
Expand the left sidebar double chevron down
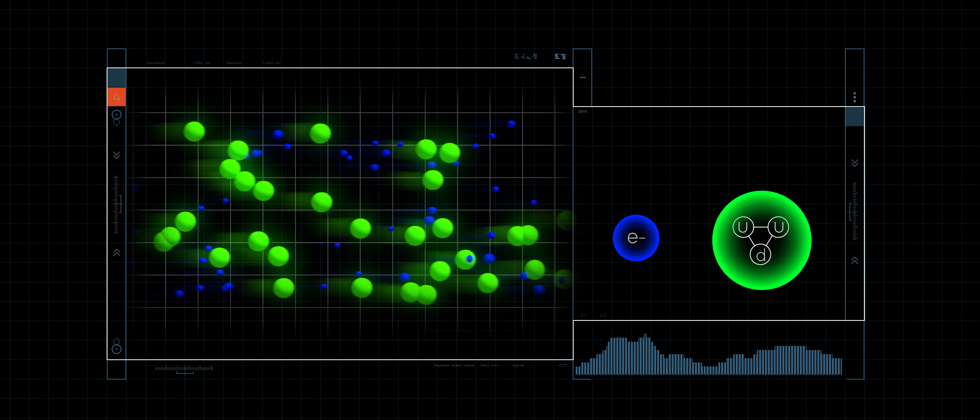pyautogui.click(x=116, y=155)
